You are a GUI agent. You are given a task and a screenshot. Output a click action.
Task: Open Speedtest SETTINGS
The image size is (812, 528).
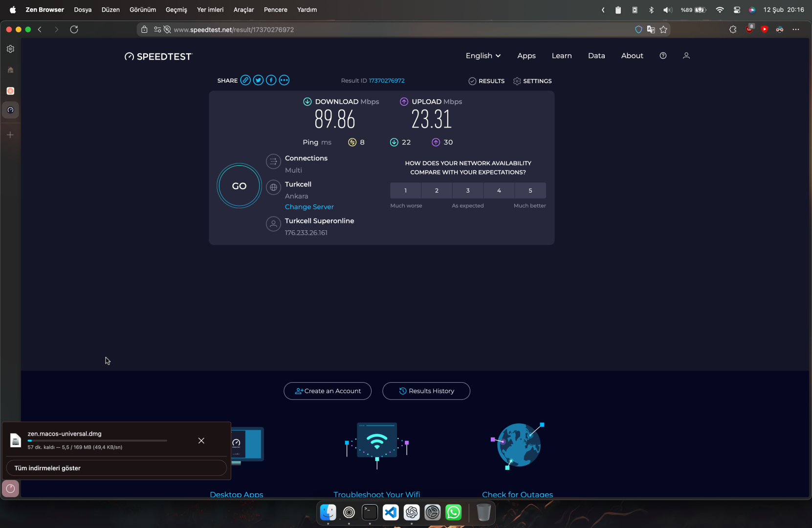pyautogui.click(x=532, y=81)
